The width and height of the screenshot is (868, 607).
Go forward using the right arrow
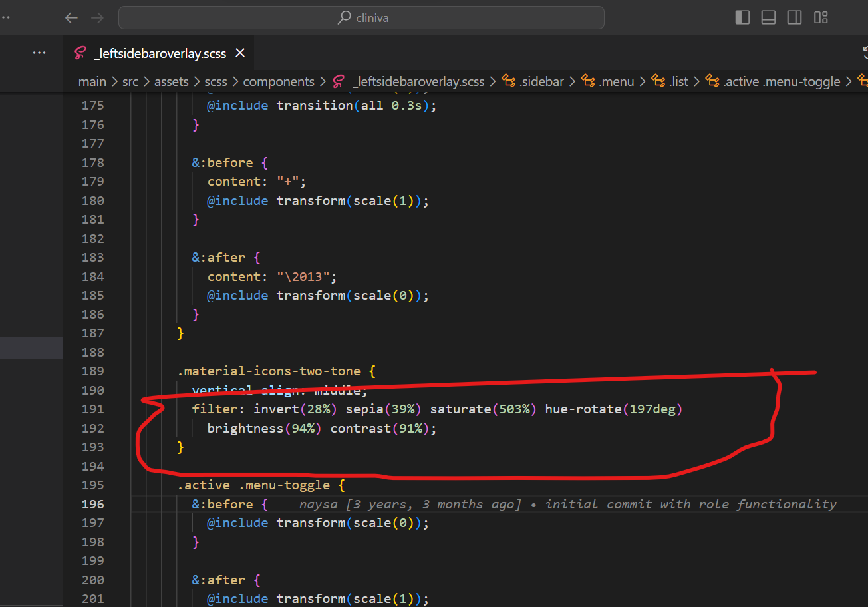(98, 18)
